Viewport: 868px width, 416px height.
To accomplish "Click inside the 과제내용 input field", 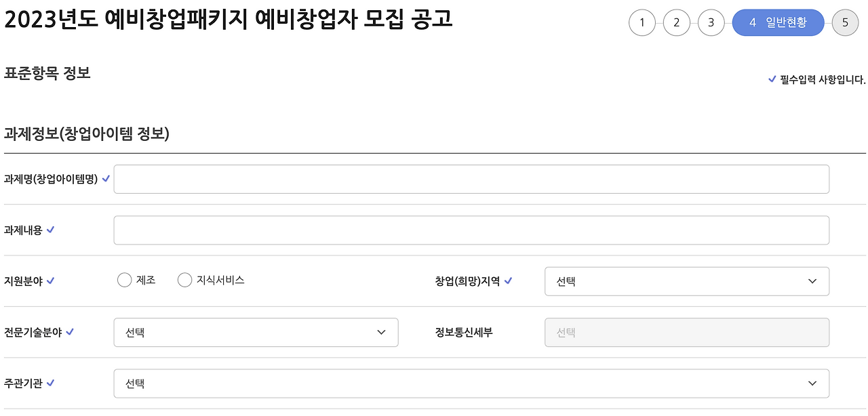I will click(x=471, y=230).
